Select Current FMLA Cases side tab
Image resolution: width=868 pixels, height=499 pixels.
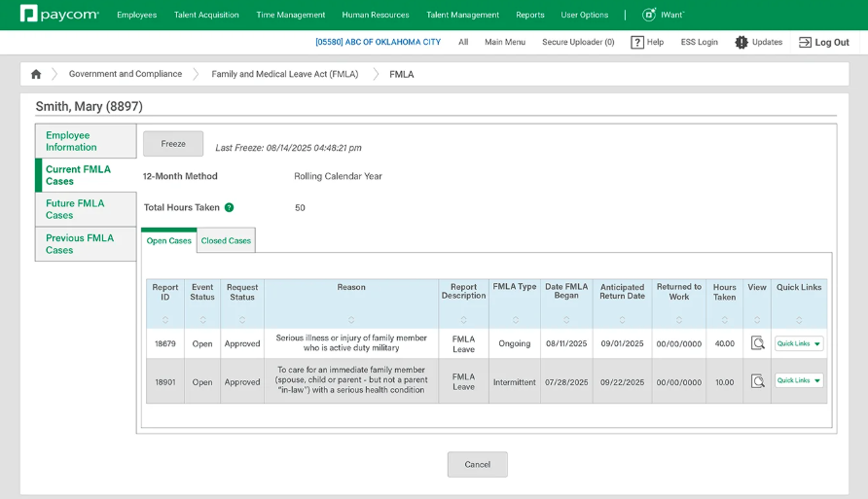[x=86, y=175]
